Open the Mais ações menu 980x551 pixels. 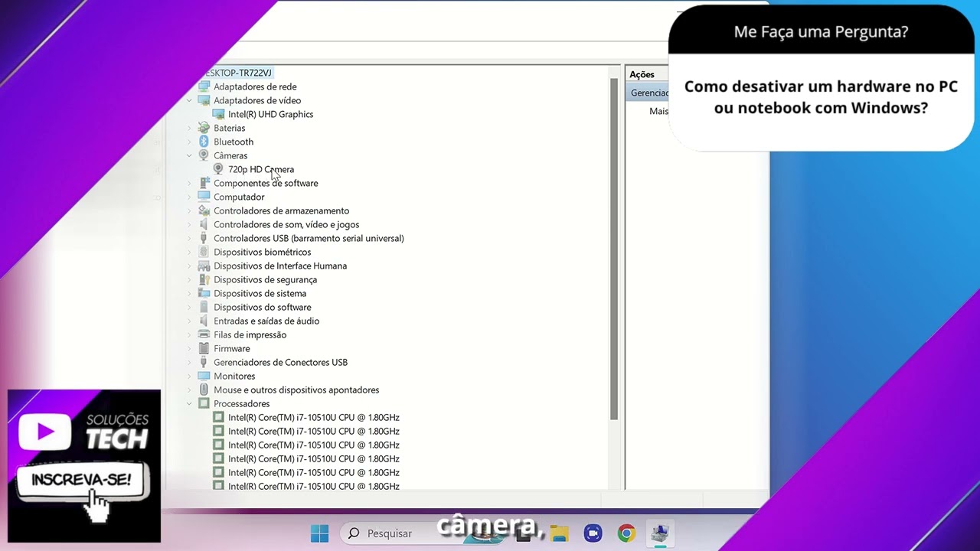coord(658,111)
